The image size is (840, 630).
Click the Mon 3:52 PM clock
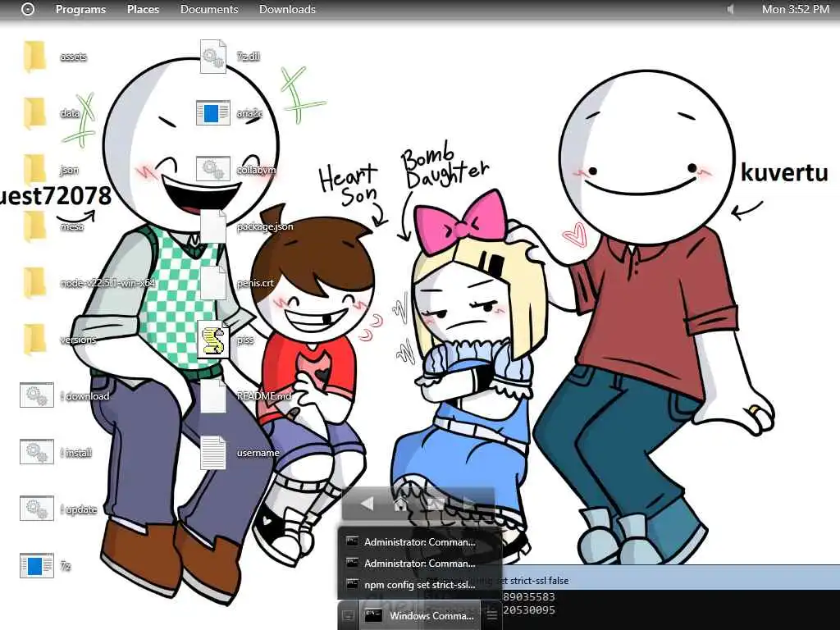(796, 9)
